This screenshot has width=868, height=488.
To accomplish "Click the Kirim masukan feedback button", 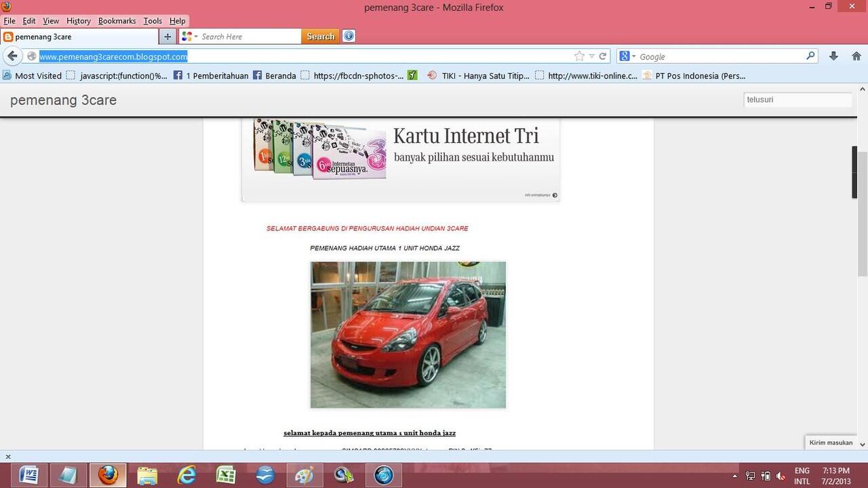I will tap(831, 443).
